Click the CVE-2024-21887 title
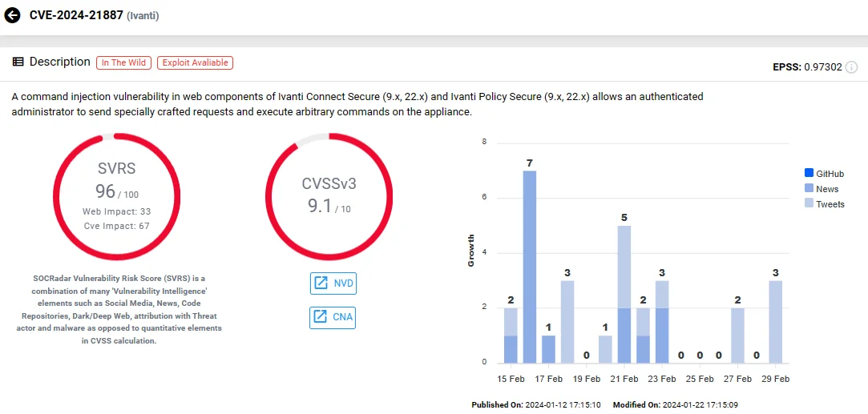This screenshot has height=414, width=868. click(76, 15)
